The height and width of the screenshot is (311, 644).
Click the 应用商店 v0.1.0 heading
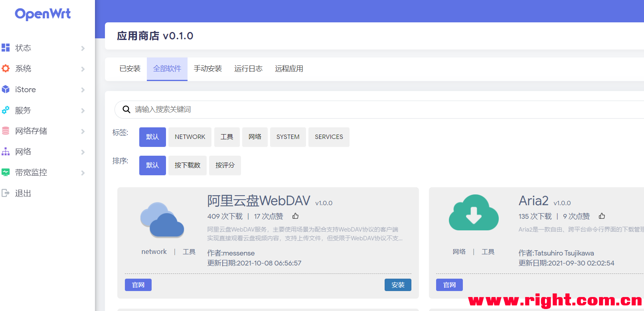point(155,36)
